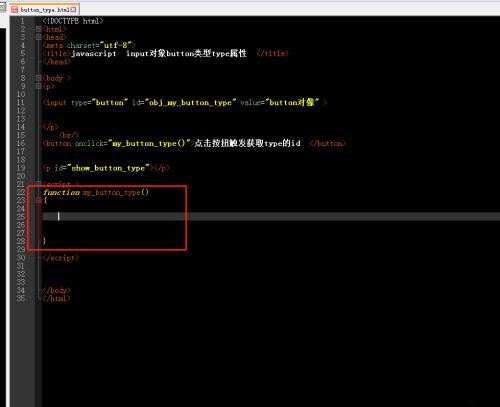500x407 pixels.
Task: Click the closing </body> tag
Action: 56,290
